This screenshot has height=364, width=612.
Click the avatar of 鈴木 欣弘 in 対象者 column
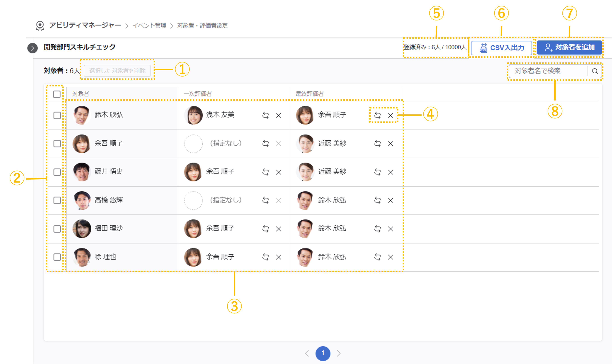(82, 115)
